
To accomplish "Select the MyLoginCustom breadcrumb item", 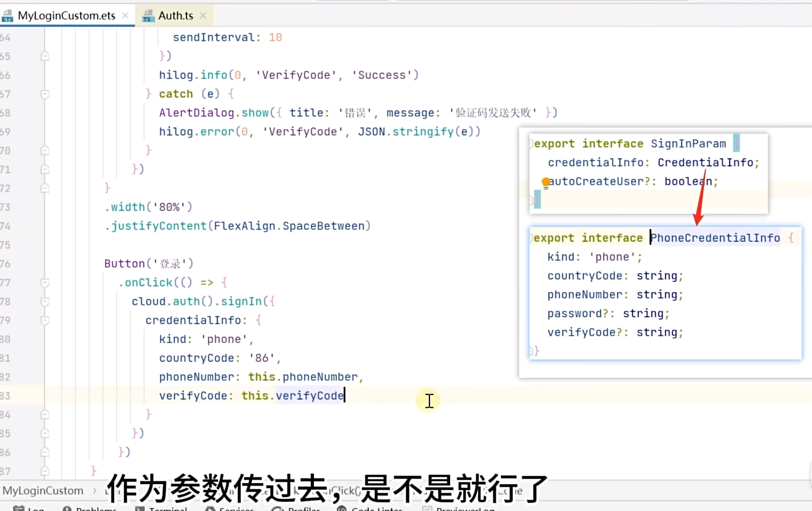I will (x=43, y=490).
